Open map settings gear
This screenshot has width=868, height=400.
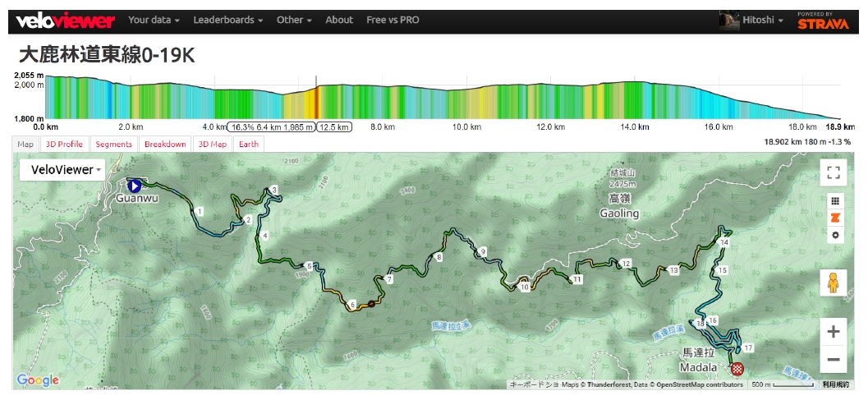click(x=835, y=235)
